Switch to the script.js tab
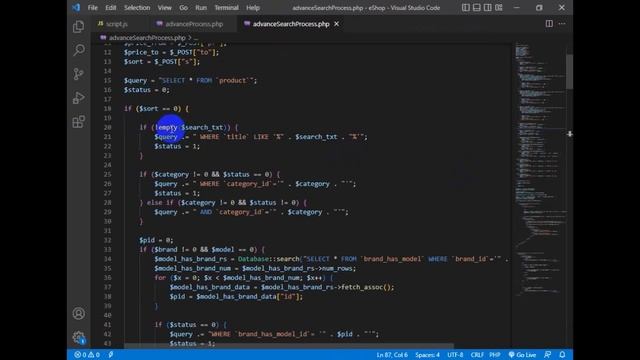640x360 pixels. point(116,24)
